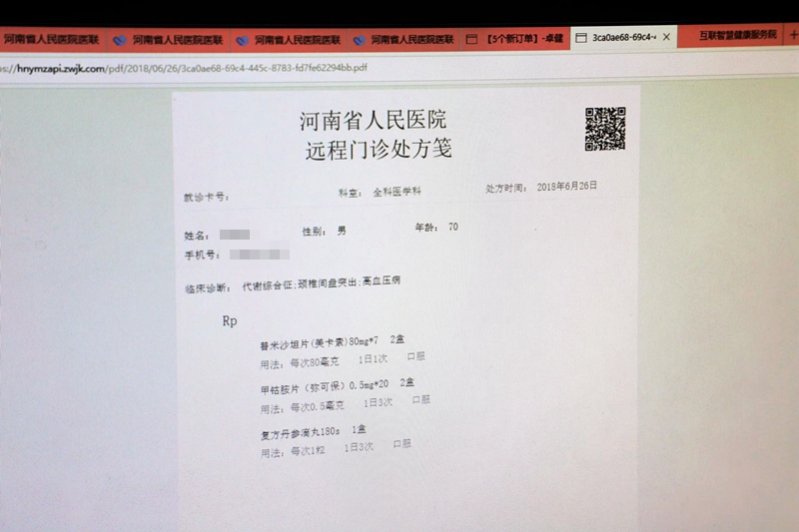Select the age value 70
The height and width of the screenshot is (532, 799).
(453, 227)
